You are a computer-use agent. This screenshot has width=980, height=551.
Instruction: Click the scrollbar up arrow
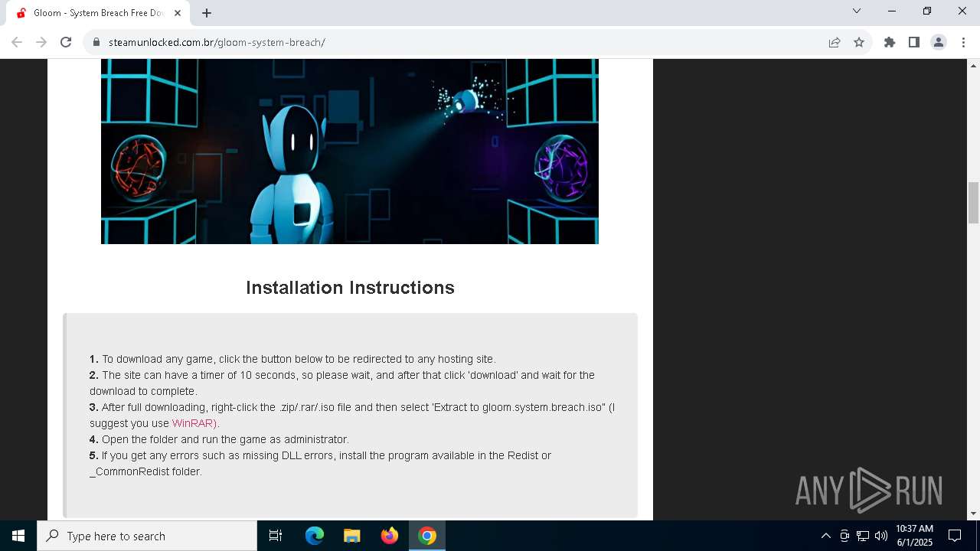click(x=974, y=65)
